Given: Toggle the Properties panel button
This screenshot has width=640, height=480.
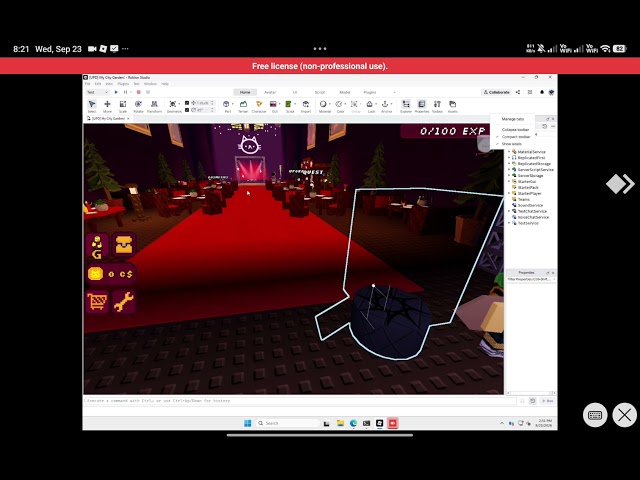Looking at the screenshot, I should point(422,106).
